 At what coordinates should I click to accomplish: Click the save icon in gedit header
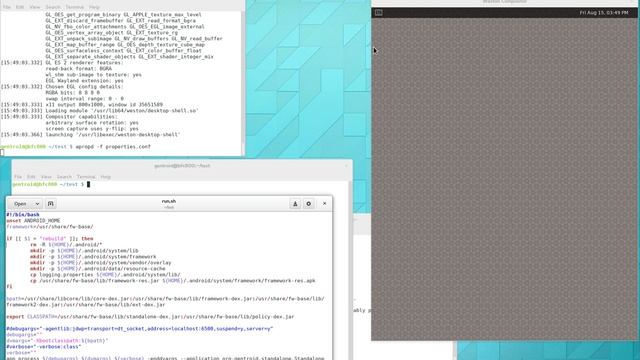click(295, 204)
